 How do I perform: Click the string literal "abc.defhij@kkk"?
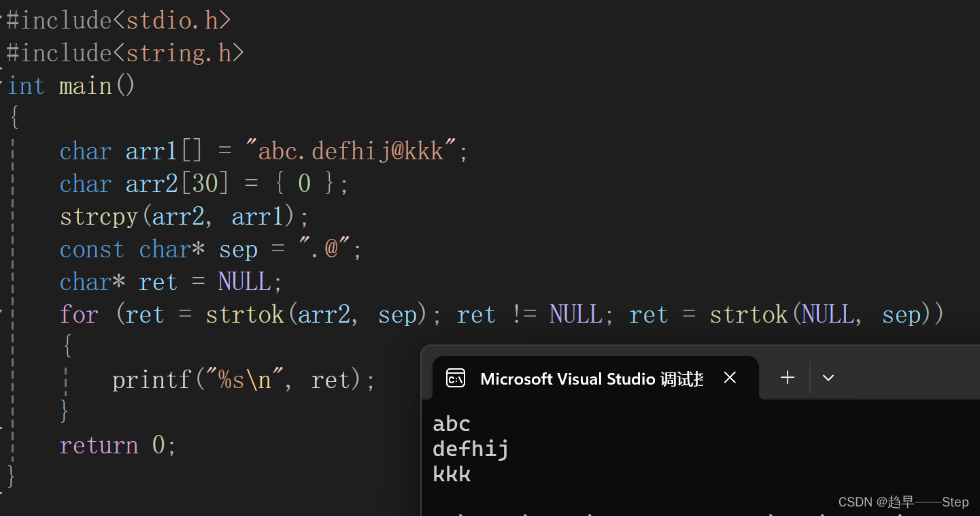coord(351,151)
